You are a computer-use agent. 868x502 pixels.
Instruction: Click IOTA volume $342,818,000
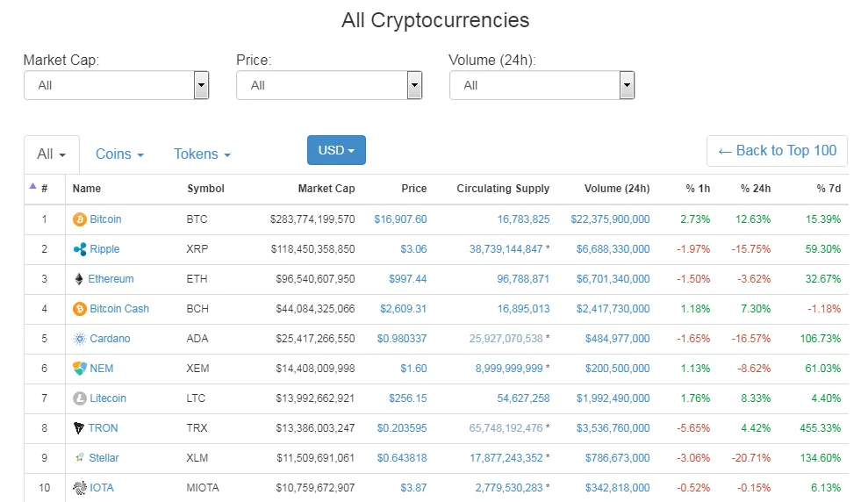coord(617,488)
